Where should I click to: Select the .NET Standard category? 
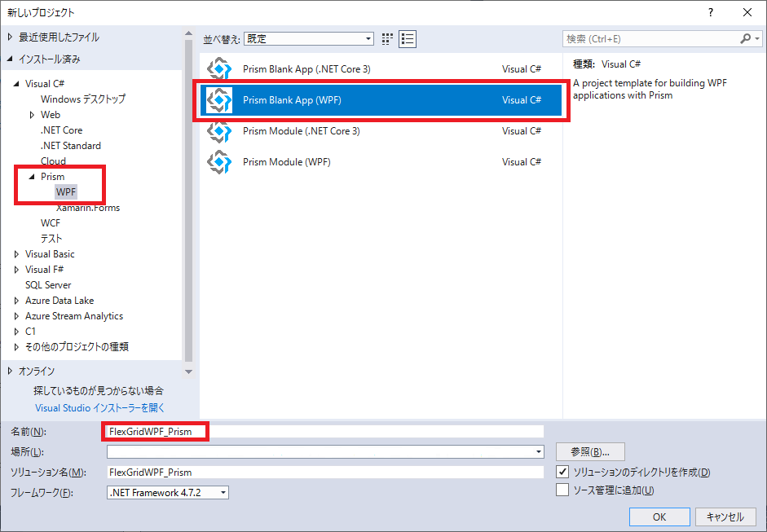tap(71, 146)
